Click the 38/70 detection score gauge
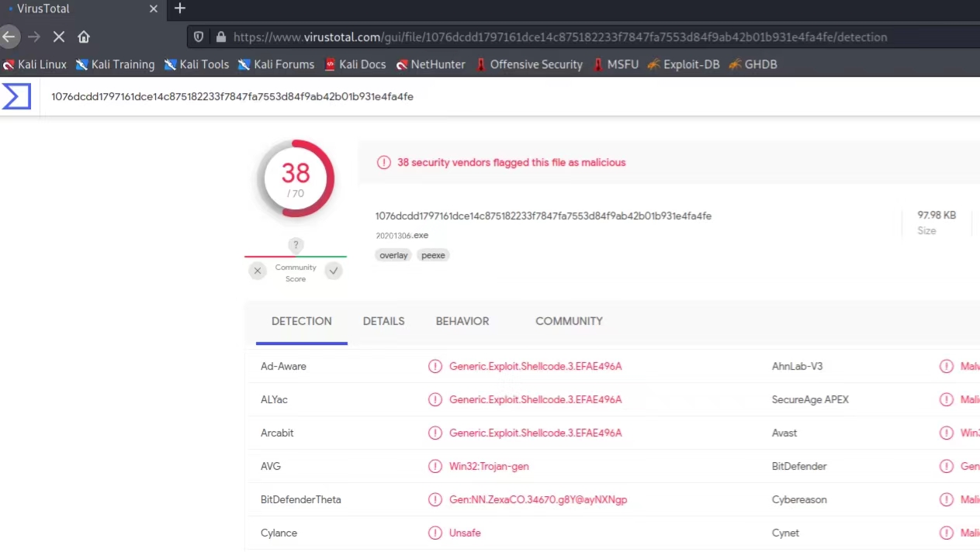The image size is (980, 552). (x=296, y=179)
